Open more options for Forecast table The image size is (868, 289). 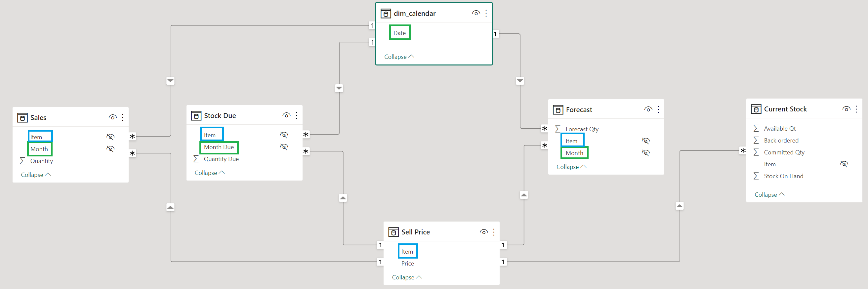pos(658,109)
